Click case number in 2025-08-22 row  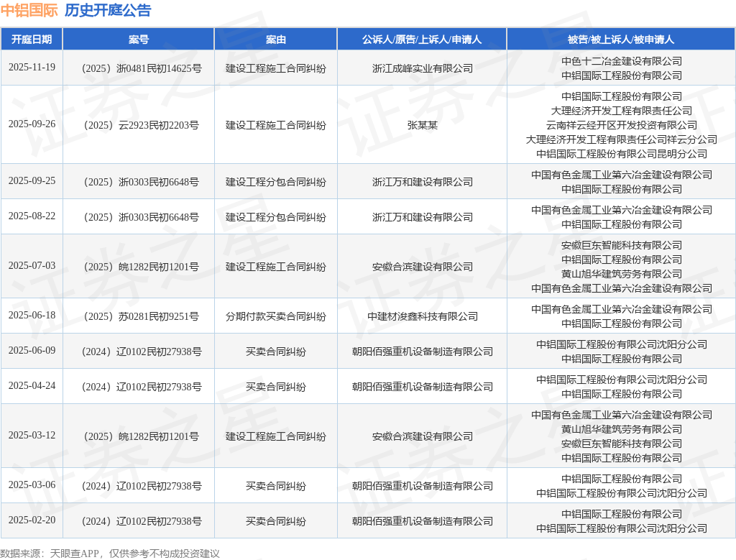(142, 217)
